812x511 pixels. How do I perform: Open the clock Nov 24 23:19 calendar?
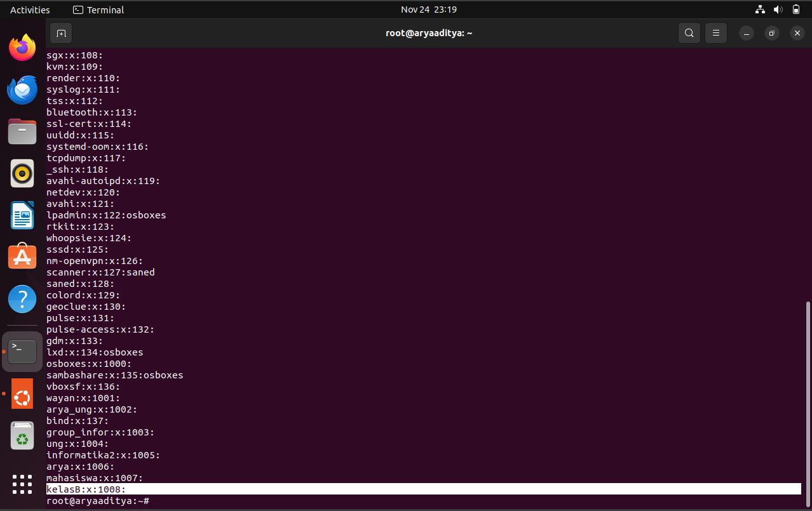[429, 10]
